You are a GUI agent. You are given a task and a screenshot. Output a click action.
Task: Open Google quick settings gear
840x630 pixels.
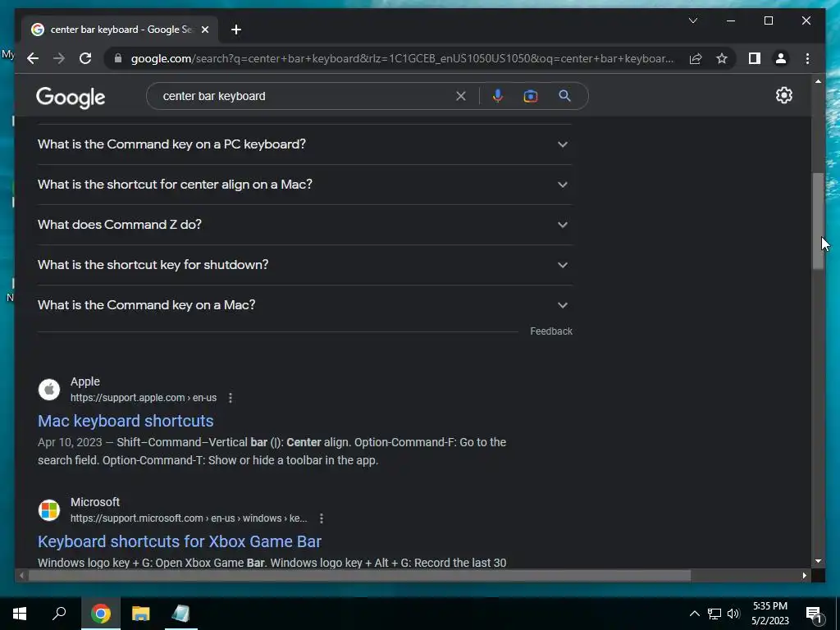pos(783,95)
